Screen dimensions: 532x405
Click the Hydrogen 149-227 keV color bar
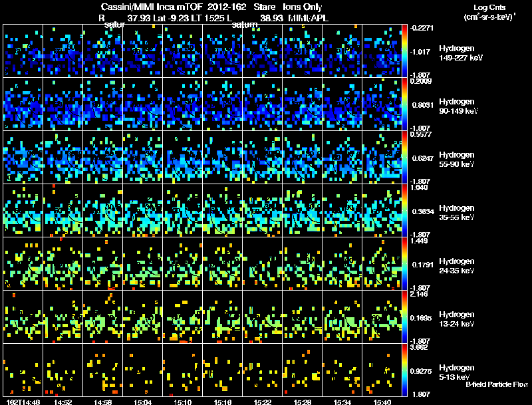[x=404, y=51]
